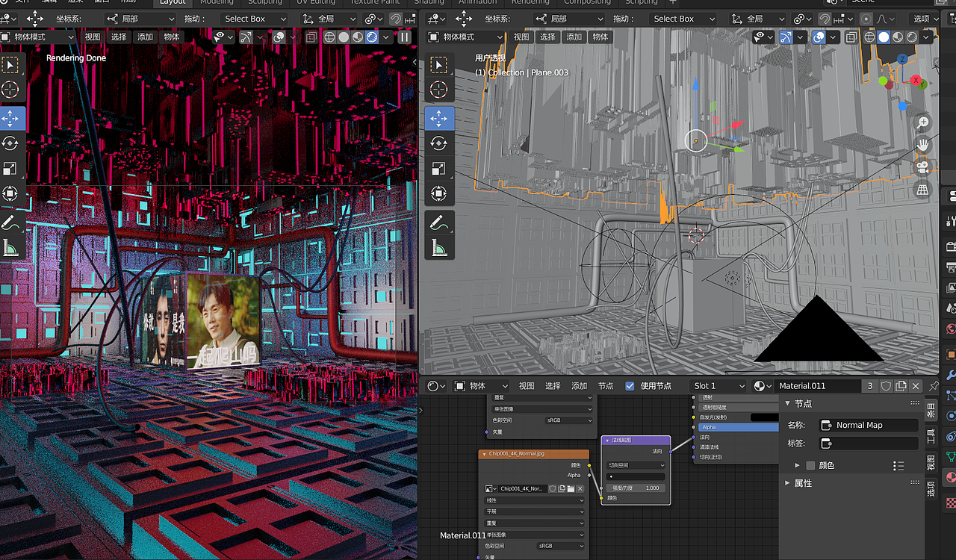The width and height of the screenshot is (956, 560).
Task: Open the 切向空间 dropdown on normal map node
Action: point(636,465)
